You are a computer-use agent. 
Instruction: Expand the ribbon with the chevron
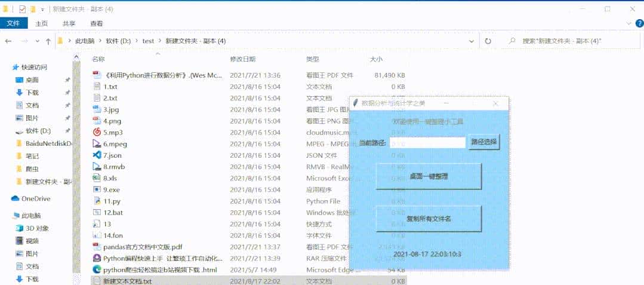point(629,23)
